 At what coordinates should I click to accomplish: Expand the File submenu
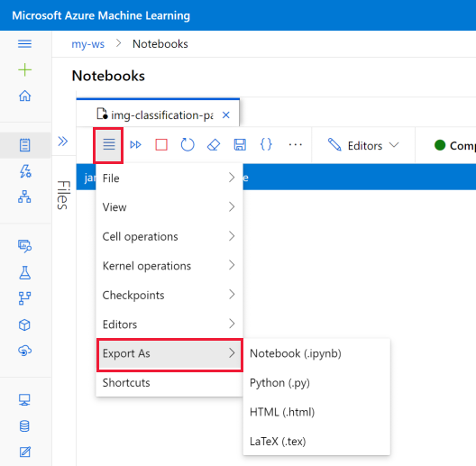169,178
